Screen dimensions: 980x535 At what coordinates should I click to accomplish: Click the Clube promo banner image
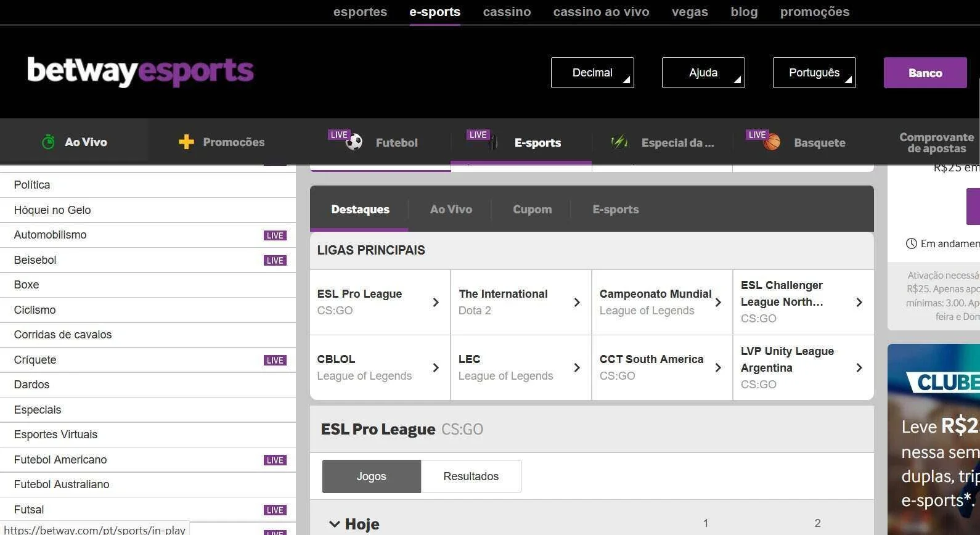[x=934, y=439]
